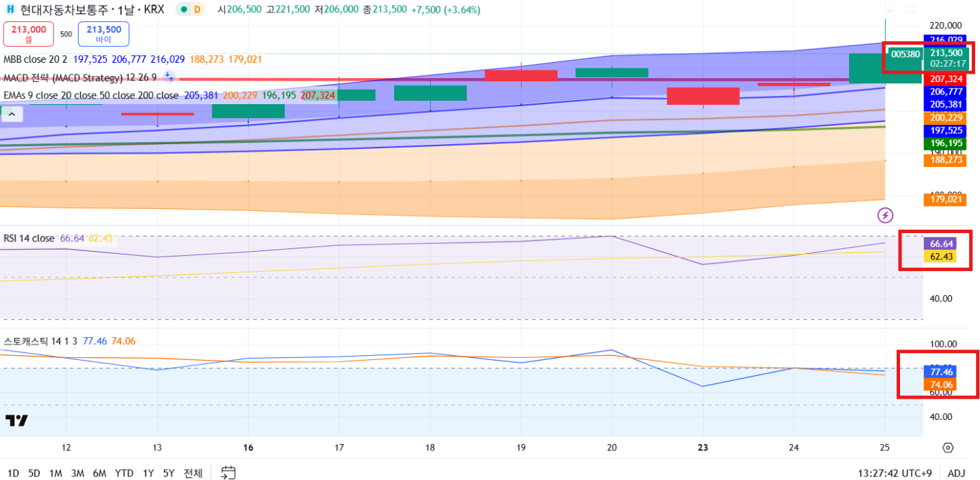Select the 5Y time range
The height and width of the screenshot is (480, 980).
(169, 473)
